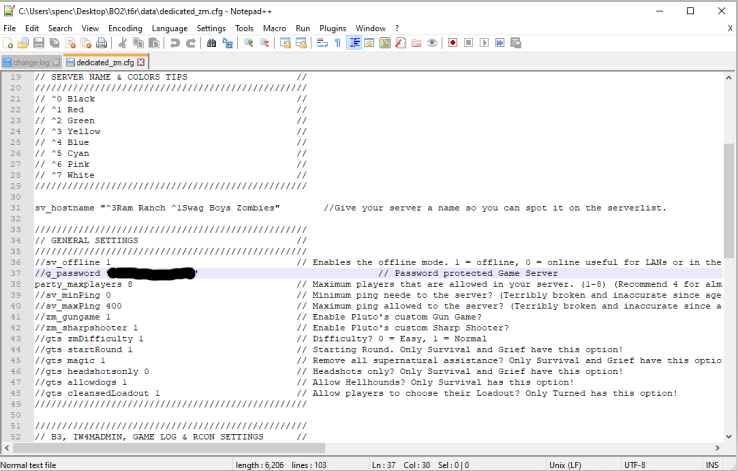This screenshot has width=738, height=471.
Task: Click the Unix (LF) status bar entry
Action: tap(565, 465)
